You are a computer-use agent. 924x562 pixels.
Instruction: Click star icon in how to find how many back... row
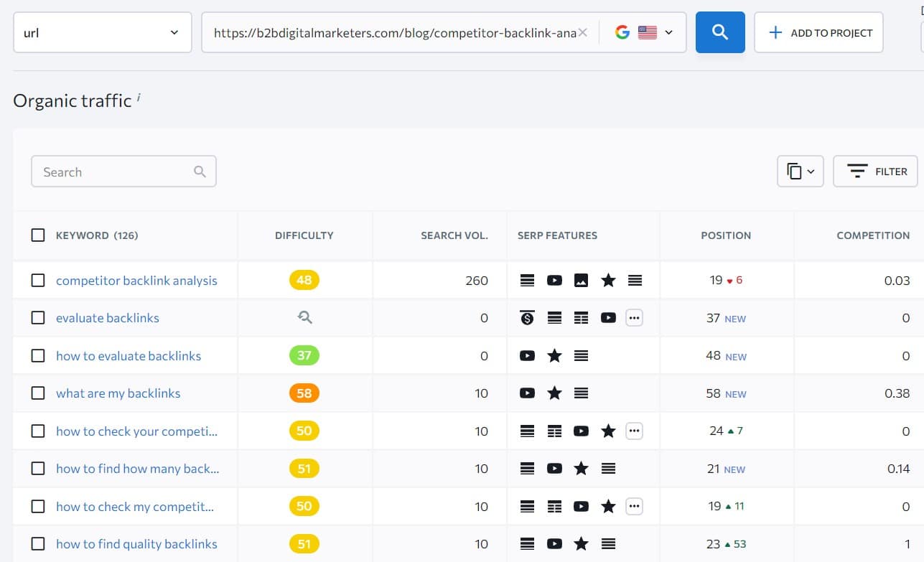coord(582,469)
